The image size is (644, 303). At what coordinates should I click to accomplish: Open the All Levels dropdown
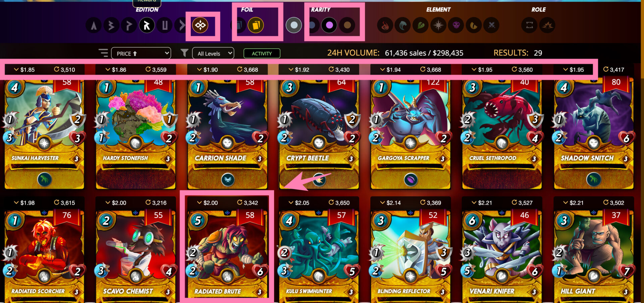pyautogui.click(x=213, y=53)
